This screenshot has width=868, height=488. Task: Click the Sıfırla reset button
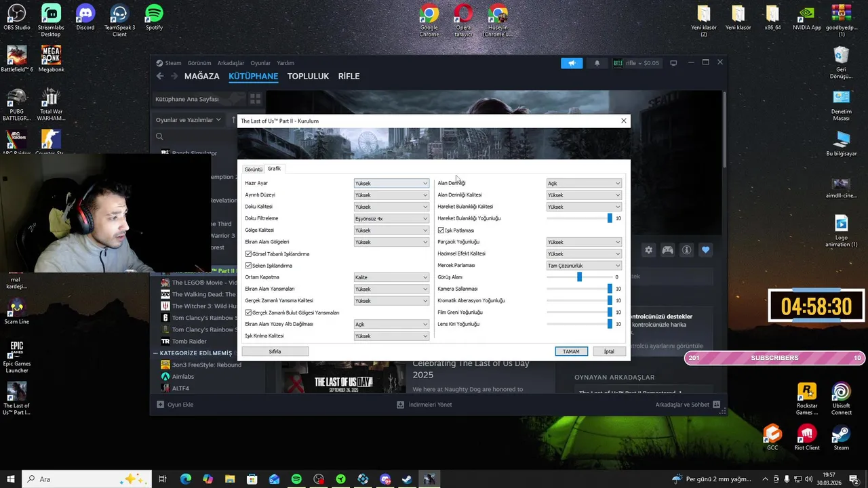pos(275,351)
